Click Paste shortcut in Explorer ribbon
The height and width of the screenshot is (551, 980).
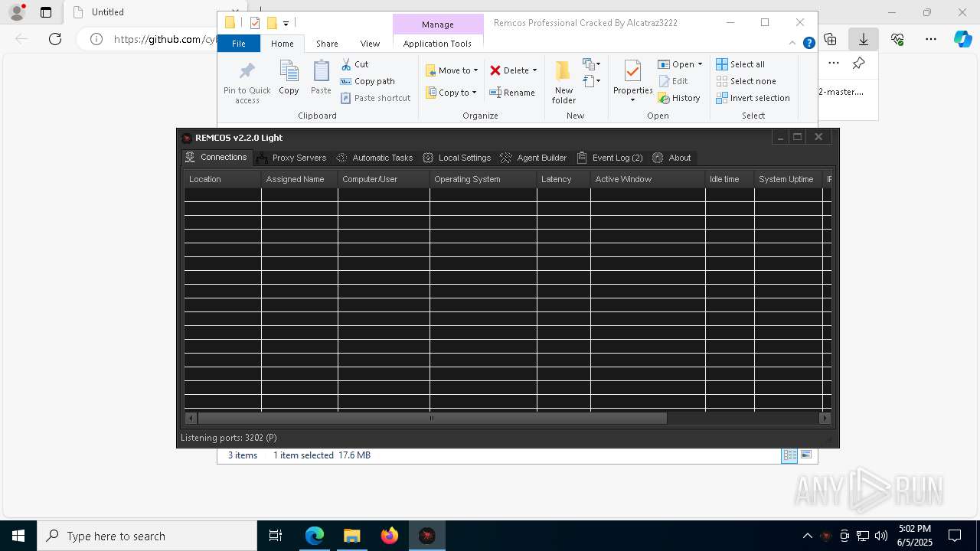375,98
